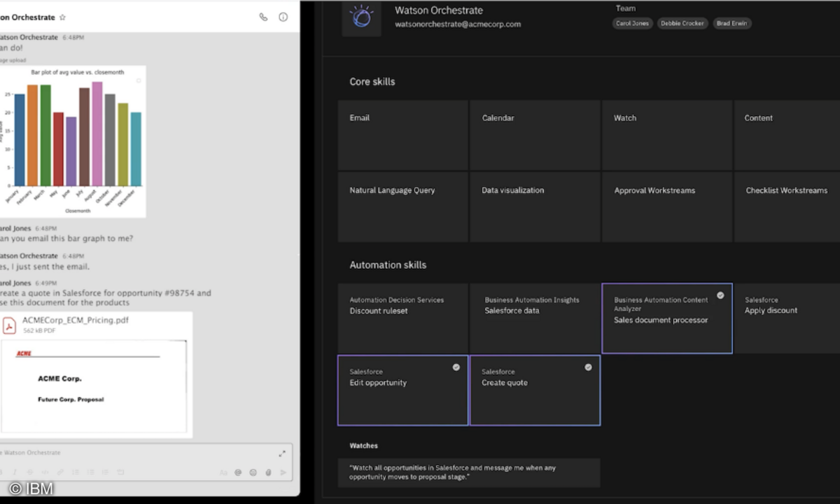Click the Automation skills heading
Screen dimensions: 840x504
[388, 265]
